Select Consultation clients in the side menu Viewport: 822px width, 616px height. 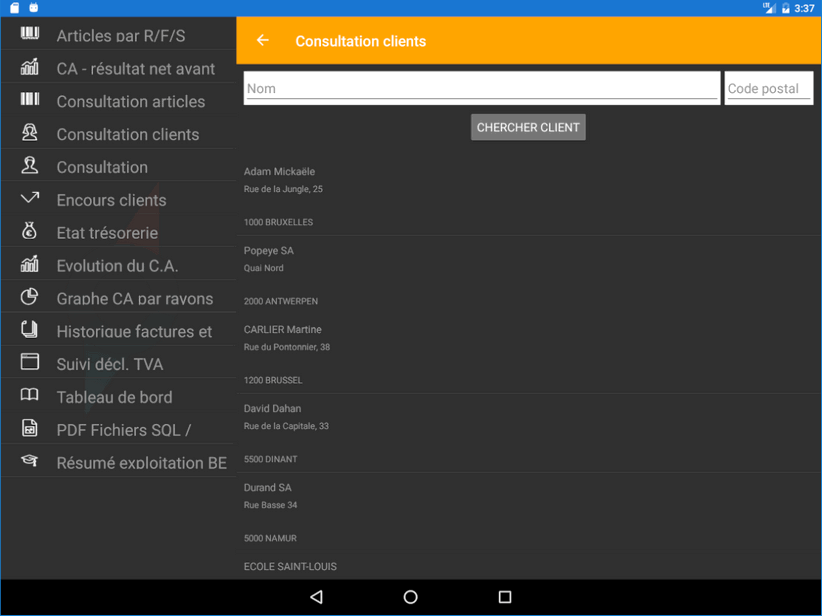point(127,134)
